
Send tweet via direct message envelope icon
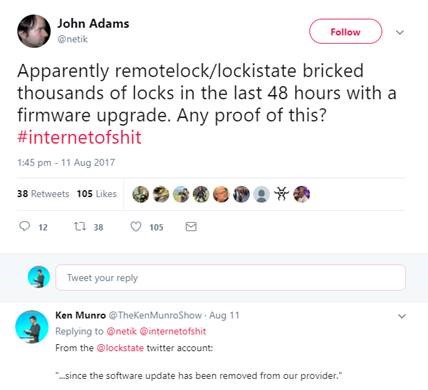191,227
